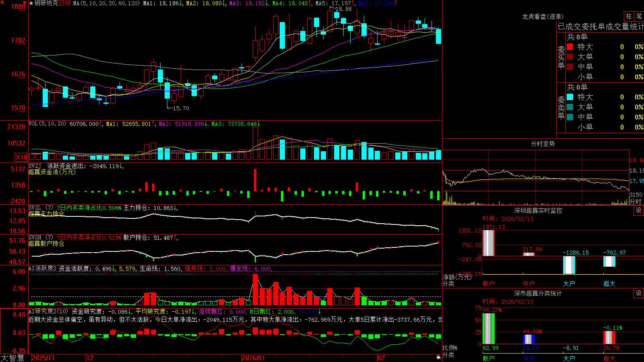Click the 2026/01 date marker on timeline
644x362 pixels.
pos(253,358)
